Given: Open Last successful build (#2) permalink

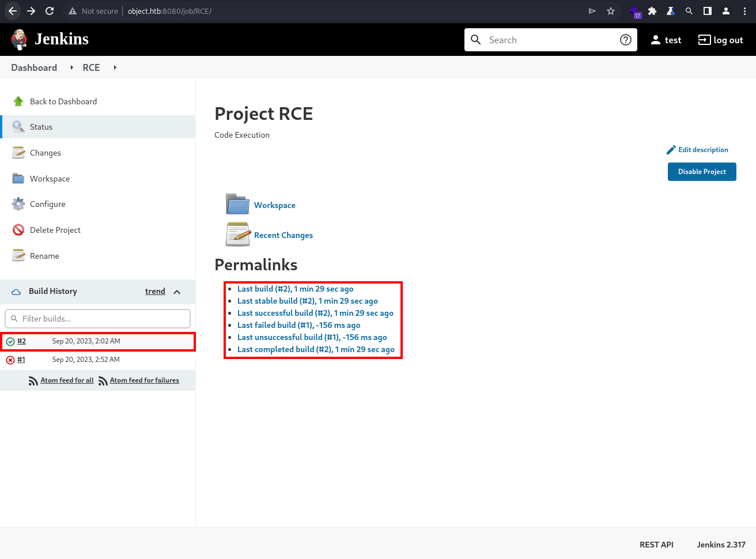Looking at the screenshot, I should (315, 313).
